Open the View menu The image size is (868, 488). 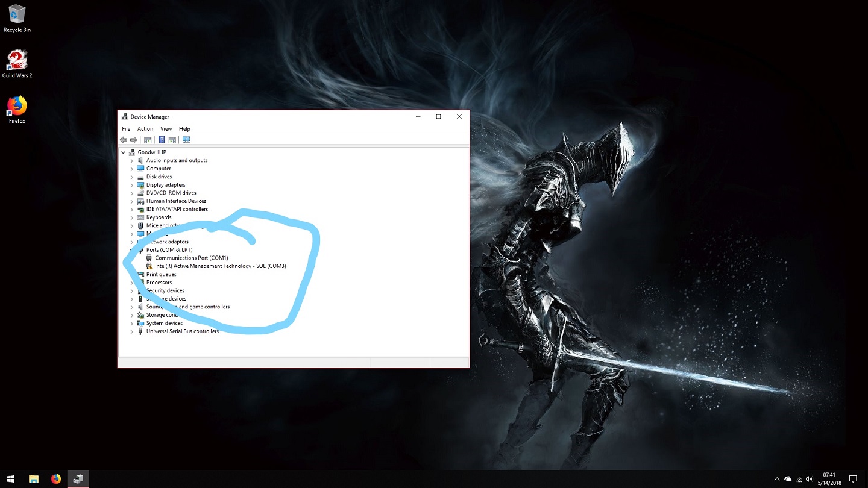click(166, 129)
